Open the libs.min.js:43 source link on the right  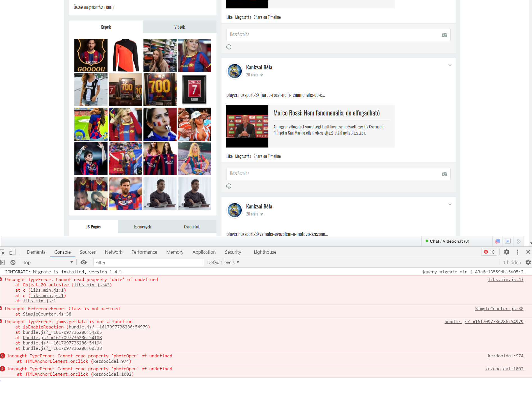click(x=506, y=280)
